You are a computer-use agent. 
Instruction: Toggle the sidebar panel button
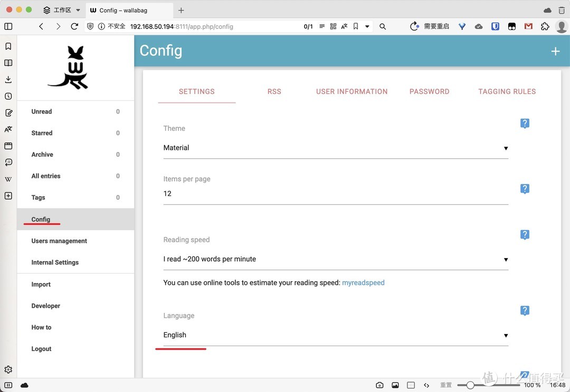click(x=8, y=26)
